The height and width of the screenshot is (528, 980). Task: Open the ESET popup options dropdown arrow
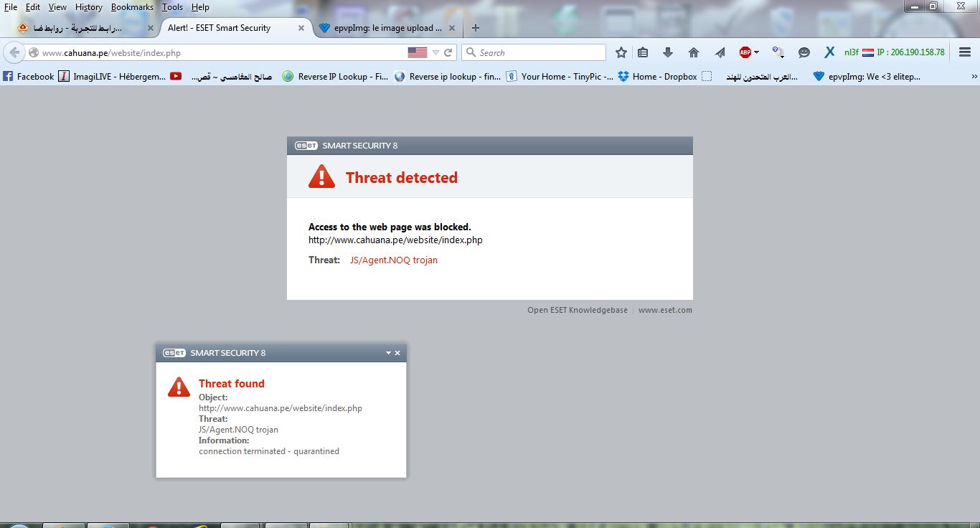click(388, 353)
